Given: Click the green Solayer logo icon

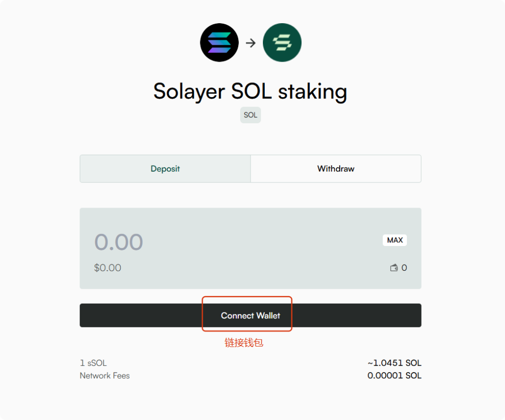Looking at the screenshot, I should pos(282,42).
